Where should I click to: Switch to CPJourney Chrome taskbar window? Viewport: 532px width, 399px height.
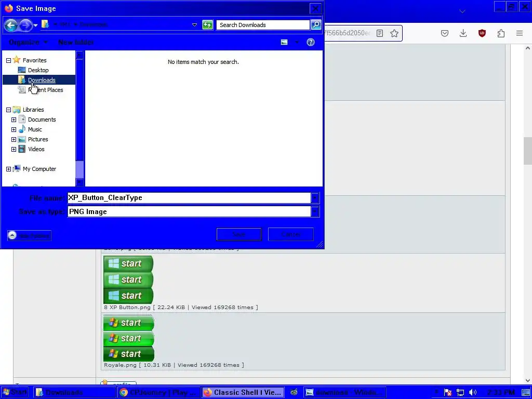click(159, 392)
